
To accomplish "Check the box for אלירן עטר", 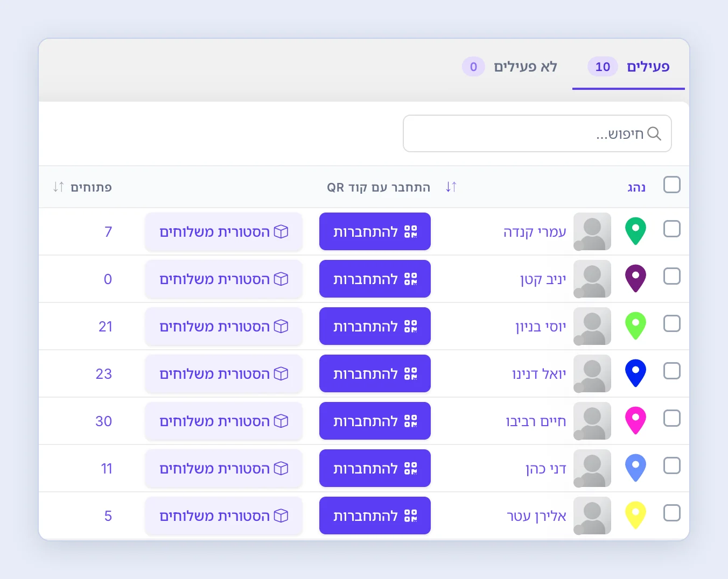I will click(x=672, y=513).
